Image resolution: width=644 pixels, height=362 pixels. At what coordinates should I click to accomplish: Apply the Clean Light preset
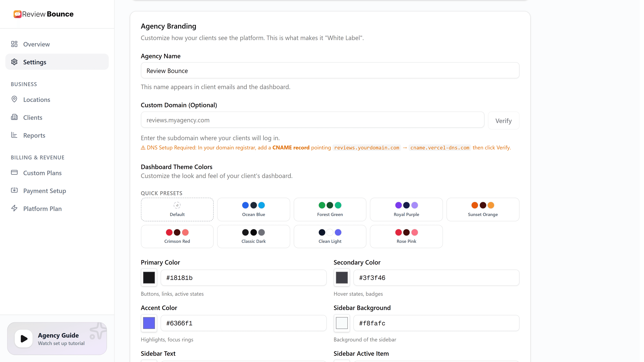330,236
